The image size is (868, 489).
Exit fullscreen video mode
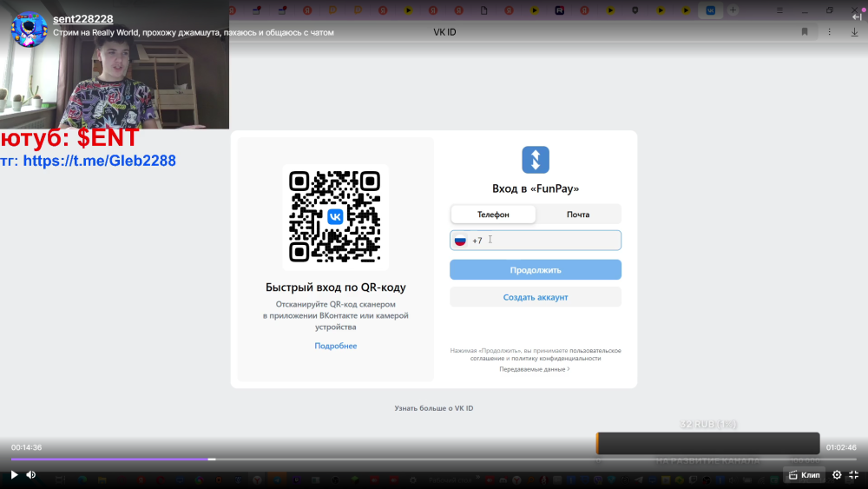pos(853,474)
